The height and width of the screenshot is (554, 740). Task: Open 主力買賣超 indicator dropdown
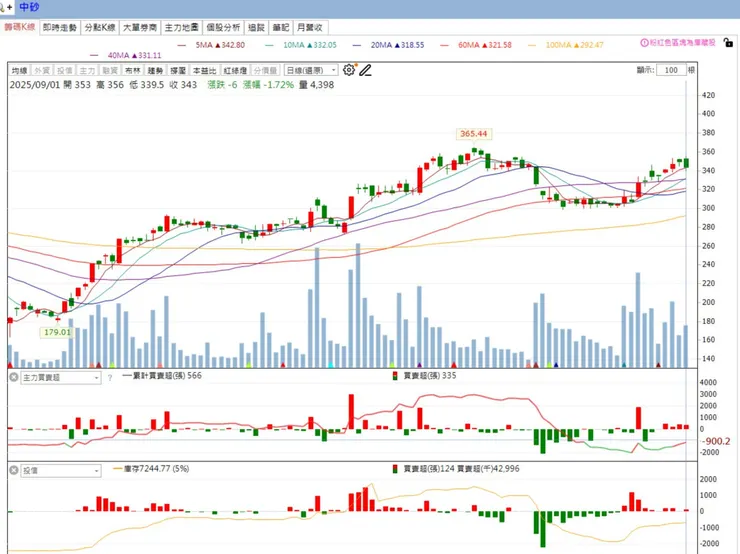point(61,378)
